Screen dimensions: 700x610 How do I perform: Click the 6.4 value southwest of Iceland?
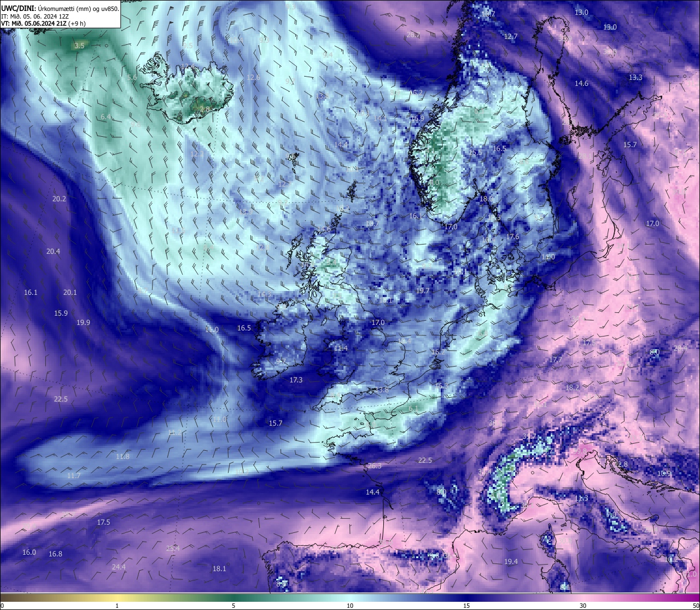[106, 117]
